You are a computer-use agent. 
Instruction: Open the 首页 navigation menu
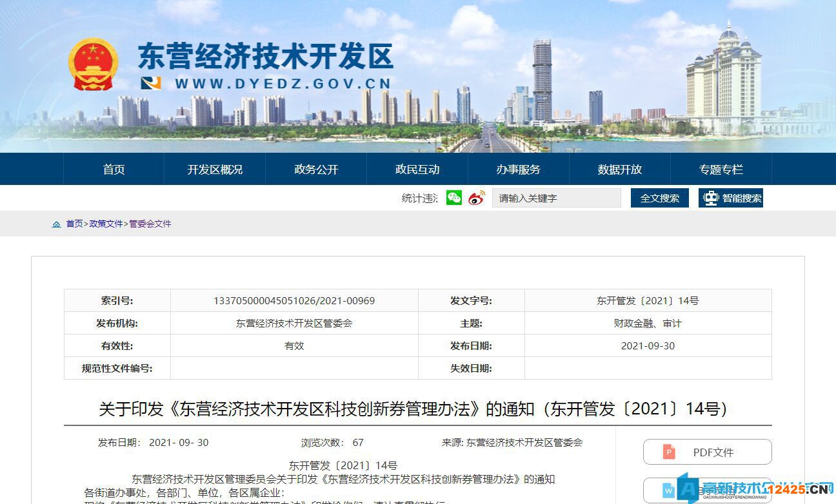pos(114,169)
